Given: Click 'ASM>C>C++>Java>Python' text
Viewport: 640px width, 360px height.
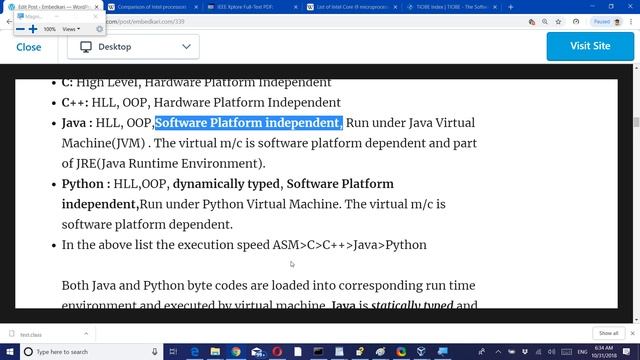Looking at the screenshot, I should pos(349,245).
